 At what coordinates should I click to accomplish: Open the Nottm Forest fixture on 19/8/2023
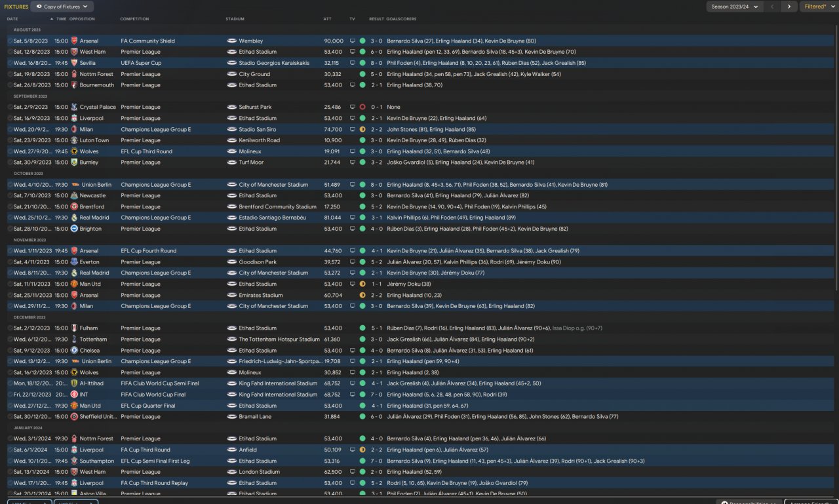(419, 74)
